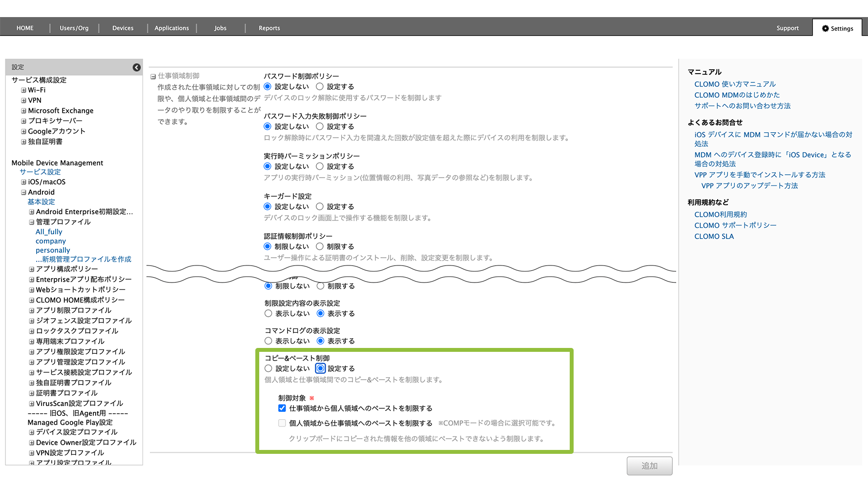Check 個人領域から仕事領域へのペーストを制限する checkbox

point(282,423)
